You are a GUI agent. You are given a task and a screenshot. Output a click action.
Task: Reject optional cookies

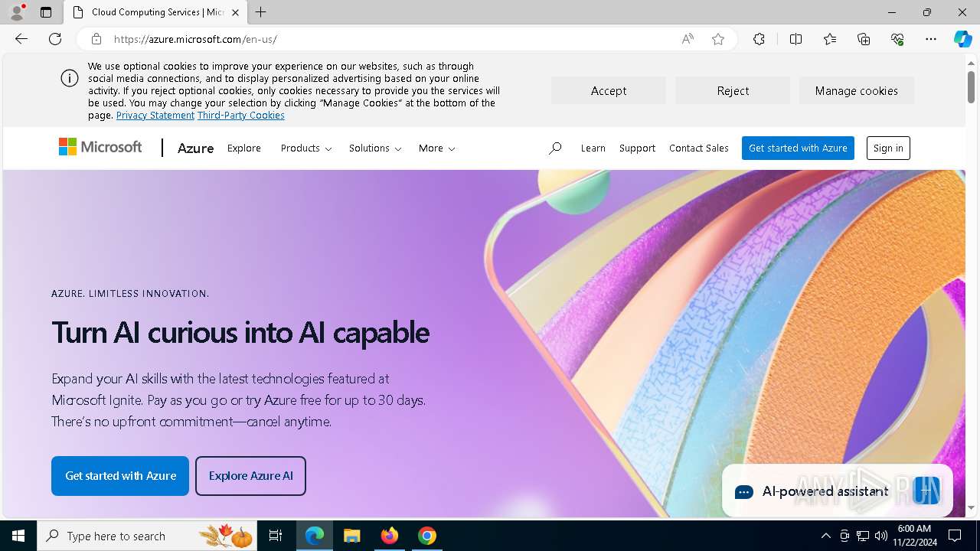point(733,90)
